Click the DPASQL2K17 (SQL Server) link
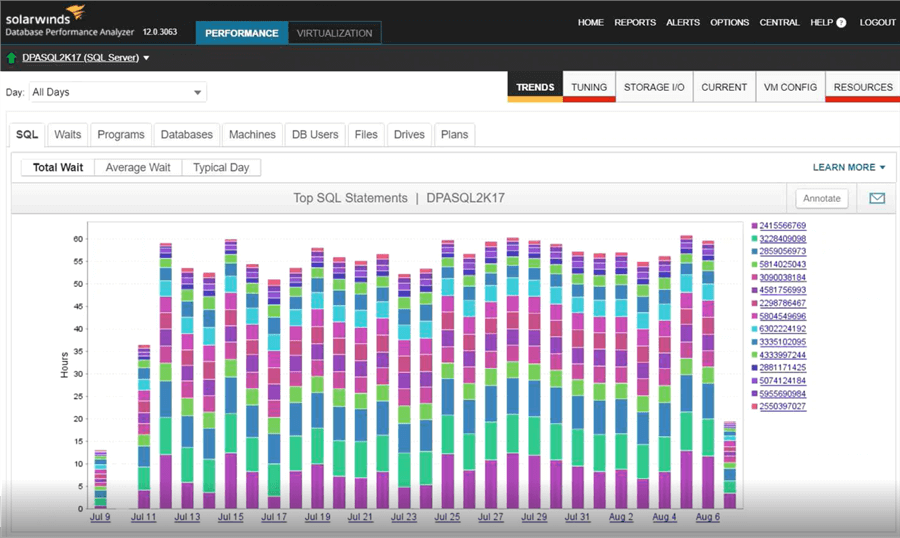Image resolution: width=900 pixels, height=538 pixels. tap(80, 57)
